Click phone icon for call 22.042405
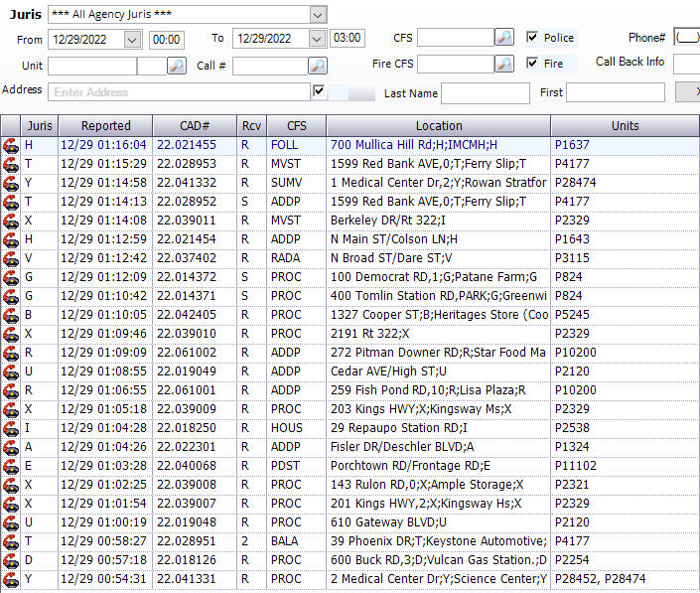Image resolution: width=700 pixels, height=593 pixels. click(x=11, y=315)
